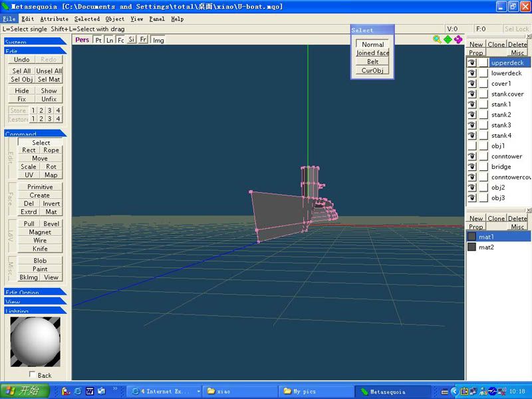Enable the Back checkbox under the lighting sphere
This screenshot has width=532, height=399.
[x=33, y=374]
